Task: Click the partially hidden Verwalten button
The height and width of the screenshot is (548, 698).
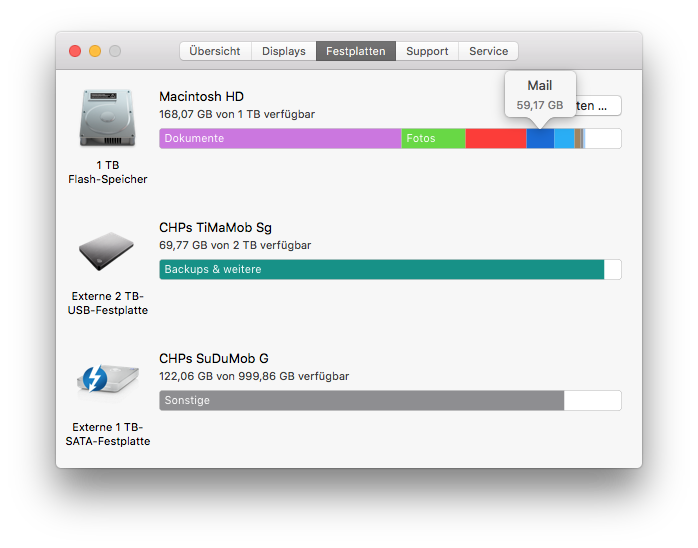Action: pos(598,106)
